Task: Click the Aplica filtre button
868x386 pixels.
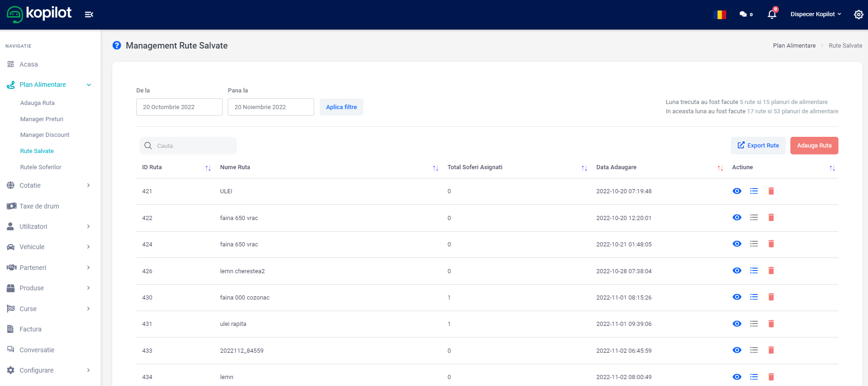Action: (x=341, y=107)
